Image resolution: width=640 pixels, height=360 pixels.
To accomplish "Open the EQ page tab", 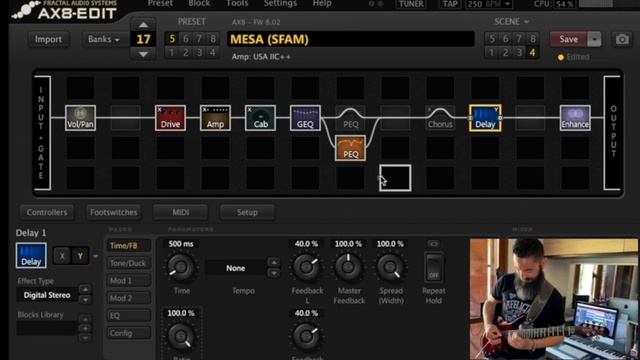I will [x=128, y=316].
